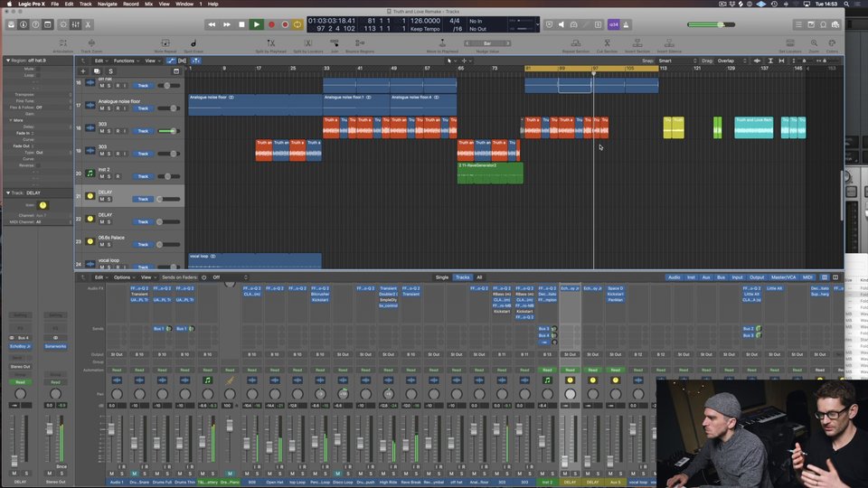This screenshot has width=868, height=488.
Task: Open Sends on Faders Off dropdown
Action: click(x=230, y=277)
